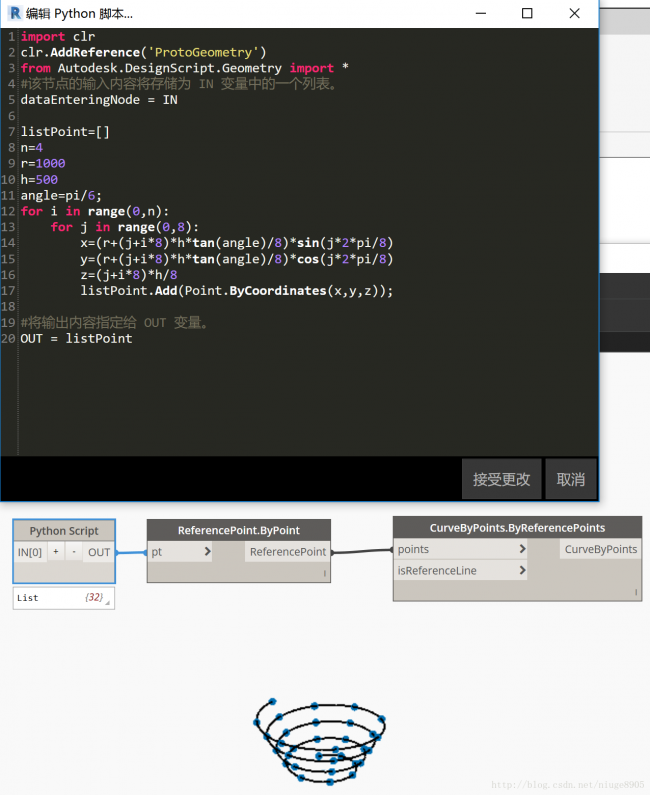This screenshot has width=650, height=795.
Task: Expand the points input port chevron
Action: pyautogui.click(x=522, y=549)
